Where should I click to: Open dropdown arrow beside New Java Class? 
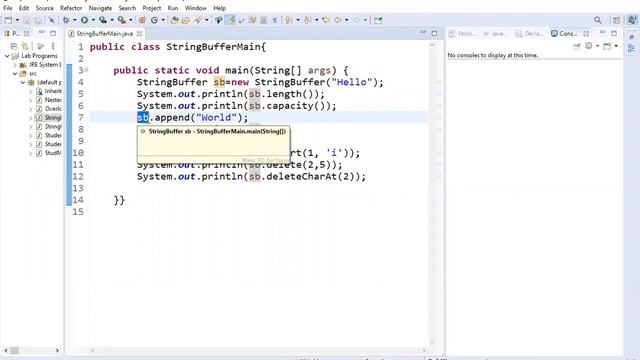[163, 20]
